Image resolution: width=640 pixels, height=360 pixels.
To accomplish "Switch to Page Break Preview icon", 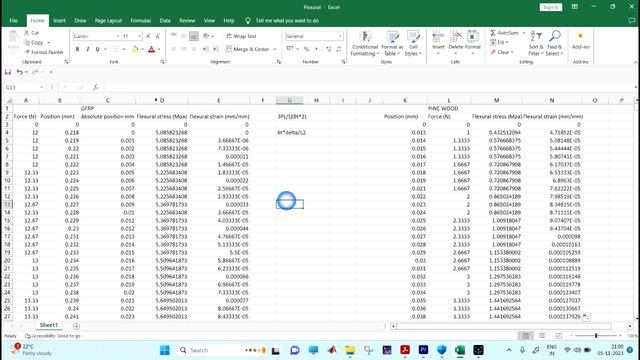I will click(x=558, y=336).
